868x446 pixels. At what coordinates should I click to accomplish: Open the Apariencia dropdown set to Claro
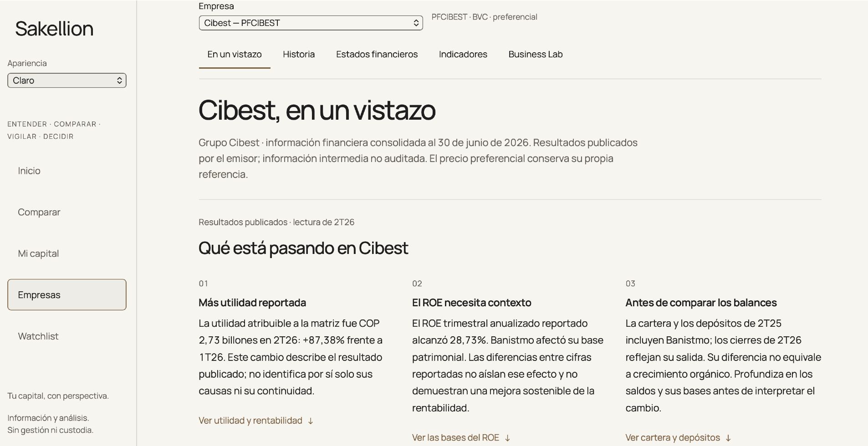click(x=67, y=81)
